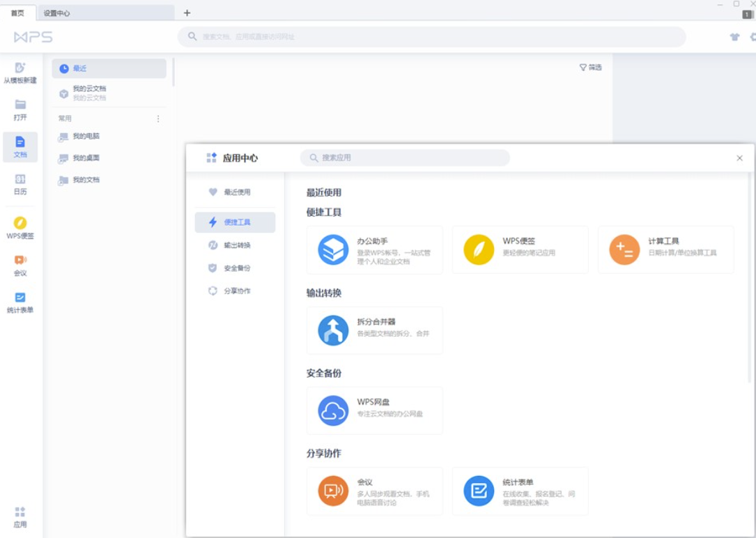Open WPS网盘 cloud drive

(375, 410)
